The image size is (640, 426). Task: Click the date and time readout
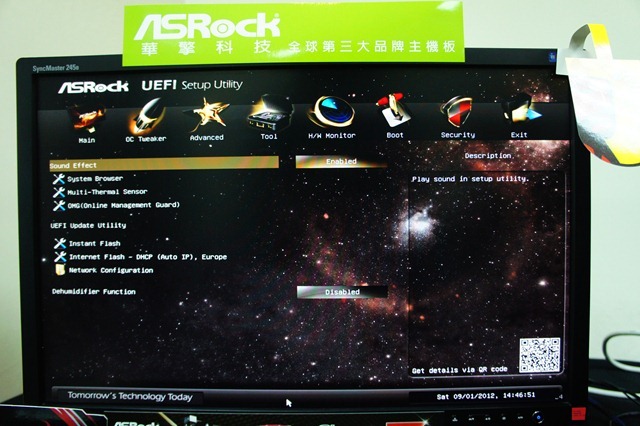[486, 395]
